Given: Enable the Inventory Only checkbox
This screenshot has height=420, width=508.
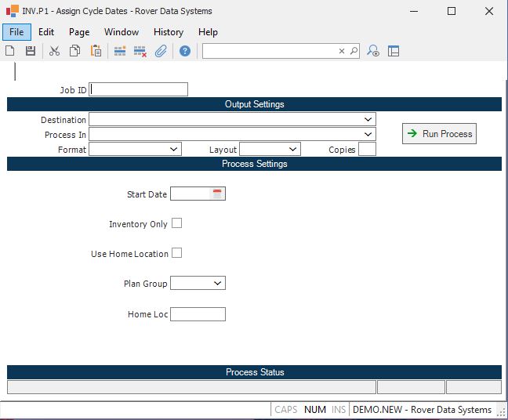Looking at the screenshot, I should tap(176, 223).
